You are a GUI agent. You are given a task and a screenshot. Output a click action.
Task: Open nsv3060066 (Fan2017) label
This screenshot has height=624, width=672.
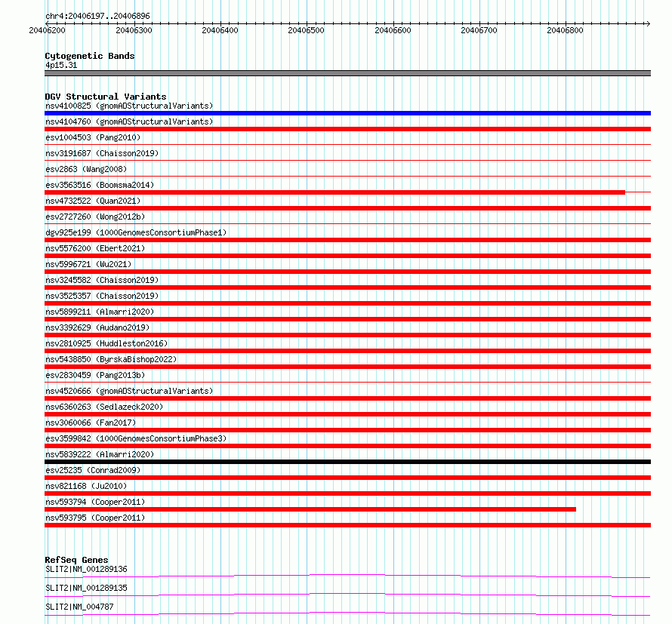91,423
